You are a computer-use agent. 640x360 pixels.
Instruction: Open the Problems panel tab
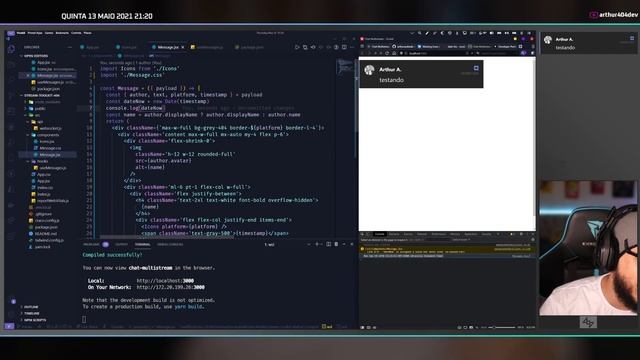click(x=96, y=244)
